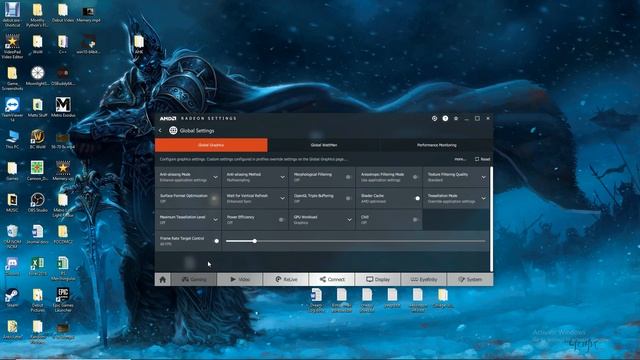
Task: Click the Frame Rate Target slider handle
Action: [254, 241]
